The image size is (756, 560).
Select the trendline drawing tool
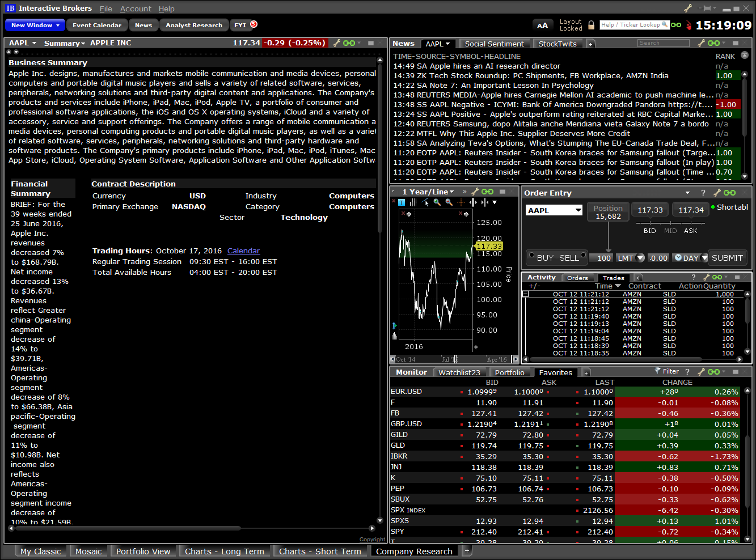[x=424, y=201]
